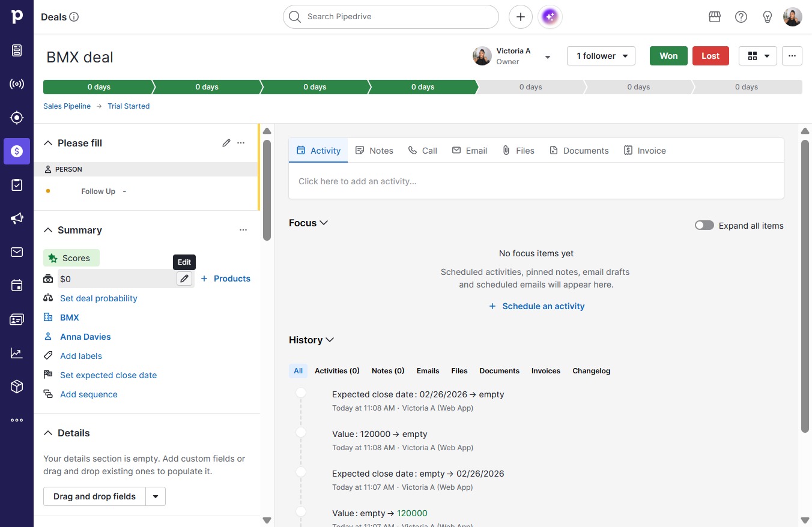Open the lightbulb tips icon
The height and width of the screenshot is (527, 812).
(768, 17)
